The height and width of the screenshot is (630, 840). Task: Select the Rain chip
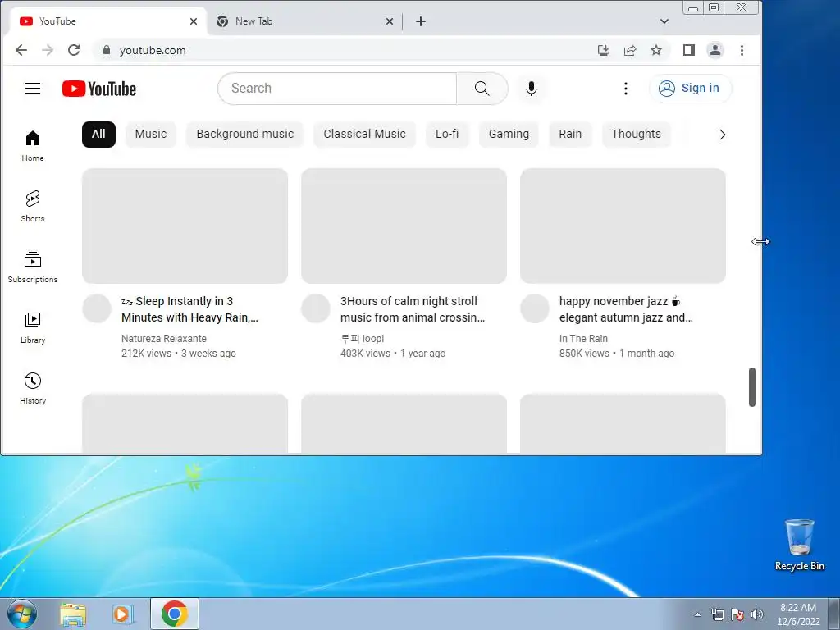point(570,134)
